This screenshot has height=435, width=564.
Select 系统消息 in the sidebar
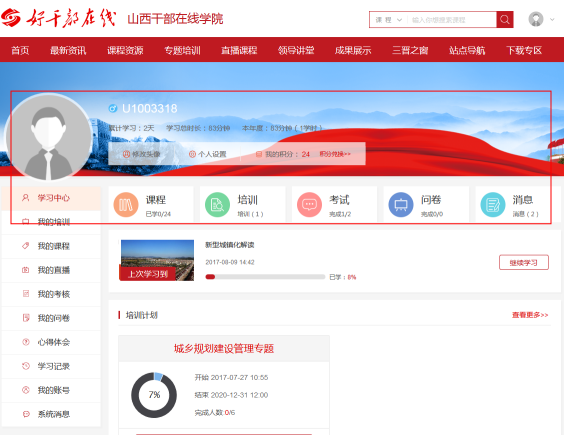pos(51,414)
